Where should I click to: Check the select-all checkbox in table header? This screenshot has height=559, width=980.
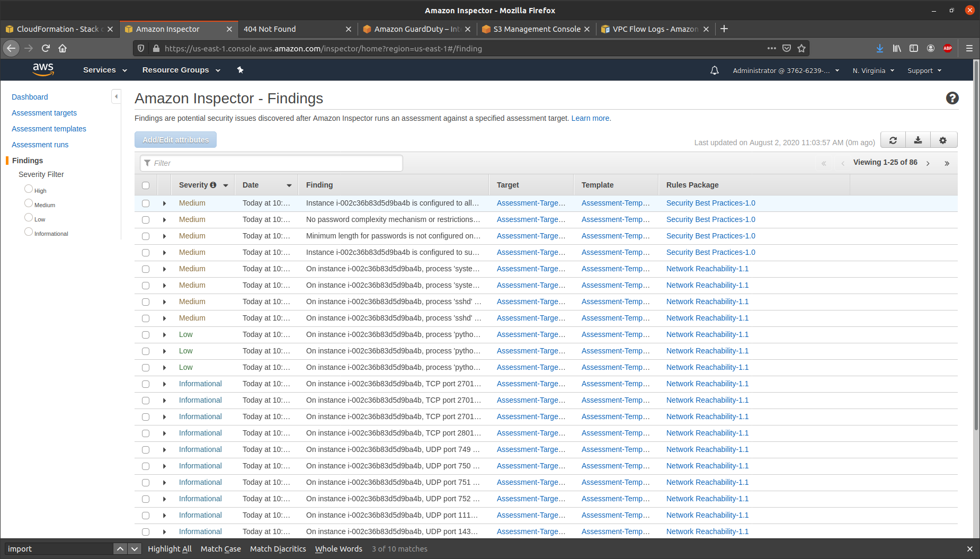[146, 185]
